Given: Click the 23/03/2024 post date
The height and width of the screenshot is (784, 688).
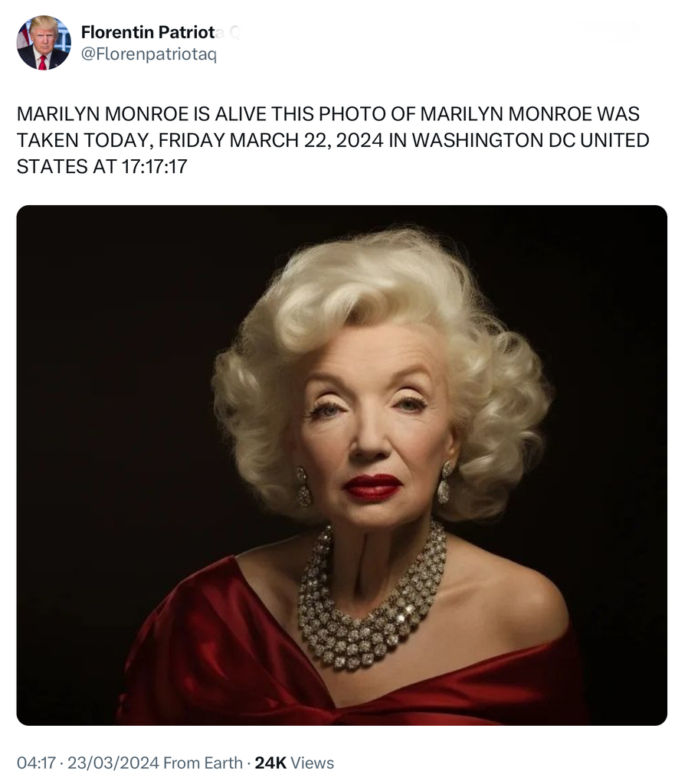Looking at the screenshot, I should click(x=113, y=763).
